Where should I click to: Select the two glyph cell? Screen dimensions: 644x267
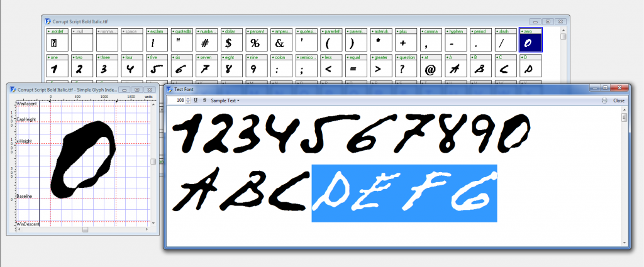point(82,65)
